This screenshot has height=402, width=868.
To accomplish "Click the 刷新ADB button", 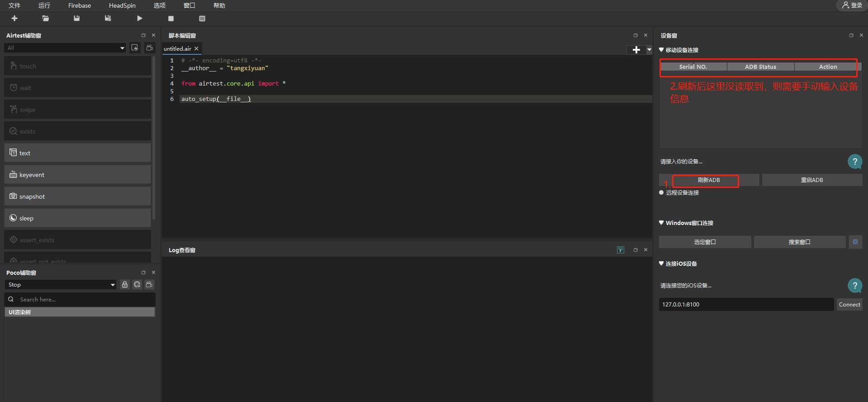I will click(709, 180).
